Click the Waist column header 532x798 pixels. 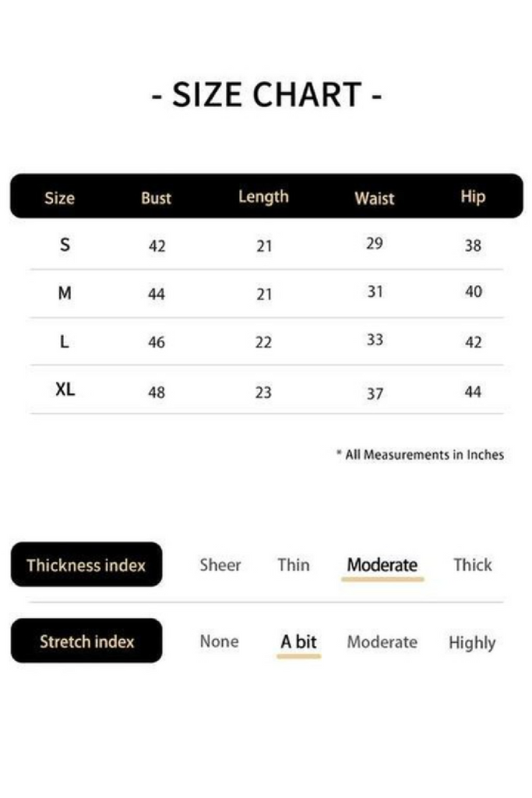pos(375,198)
